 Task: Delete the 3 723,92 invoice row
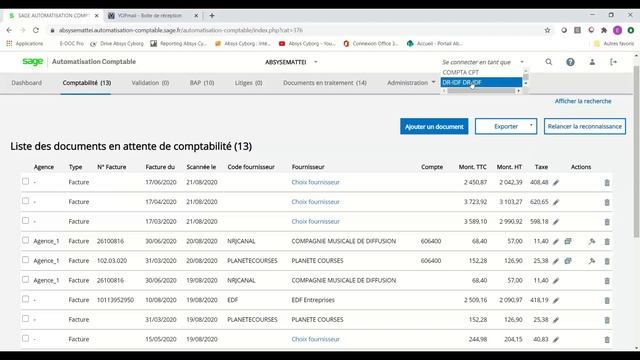click(607, 202)
